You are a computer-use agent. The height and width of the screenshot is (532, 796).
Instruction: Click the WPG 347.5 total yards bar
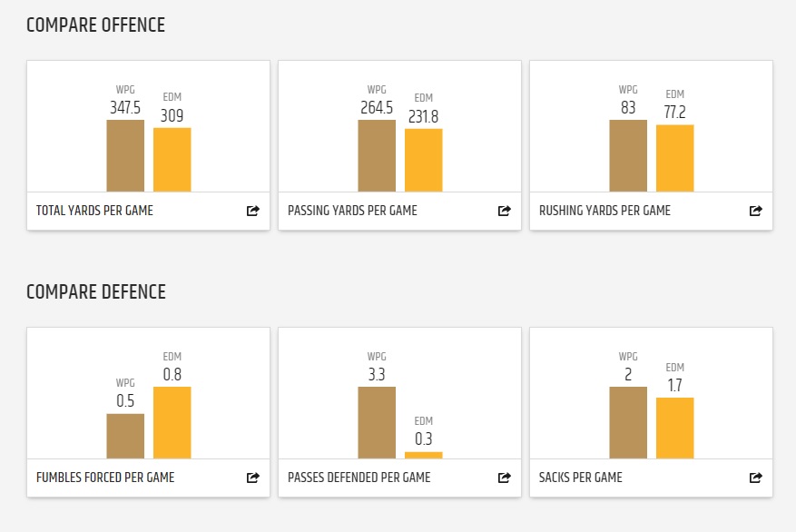125,155
